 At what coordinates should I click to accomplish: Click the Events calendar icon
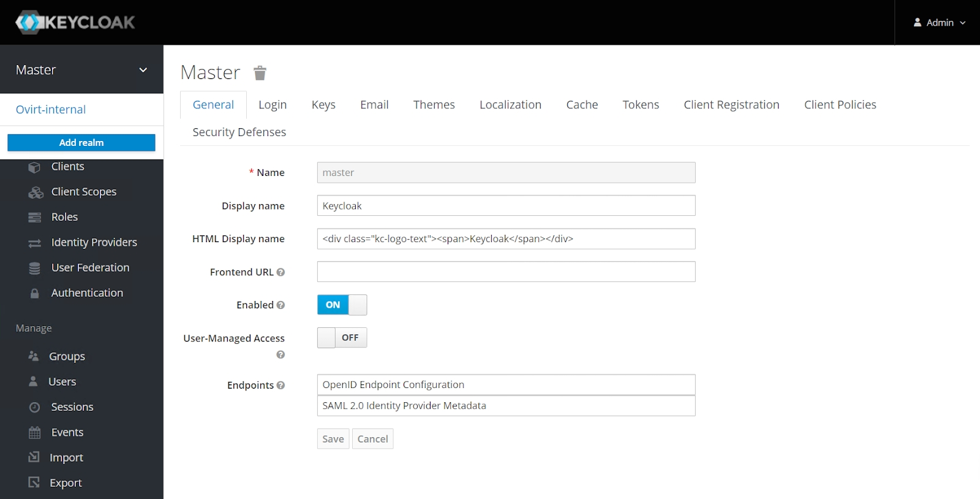tap(34, 433)
